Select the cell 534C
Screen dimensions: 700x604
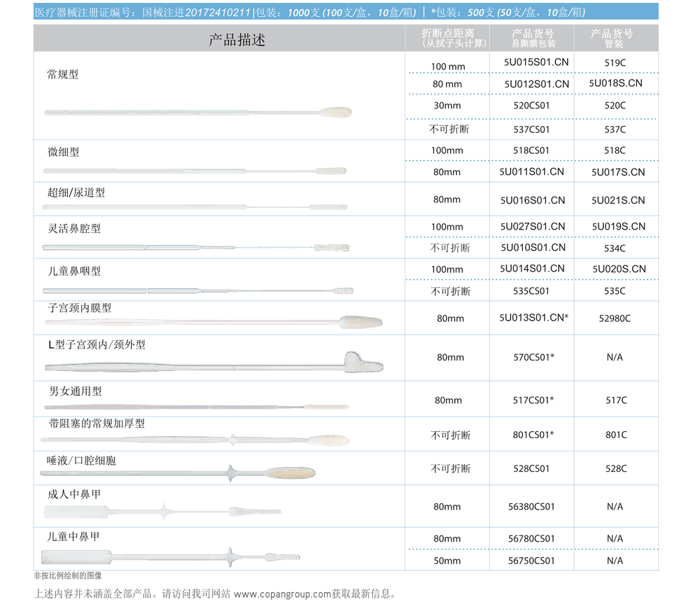[615, 248]
